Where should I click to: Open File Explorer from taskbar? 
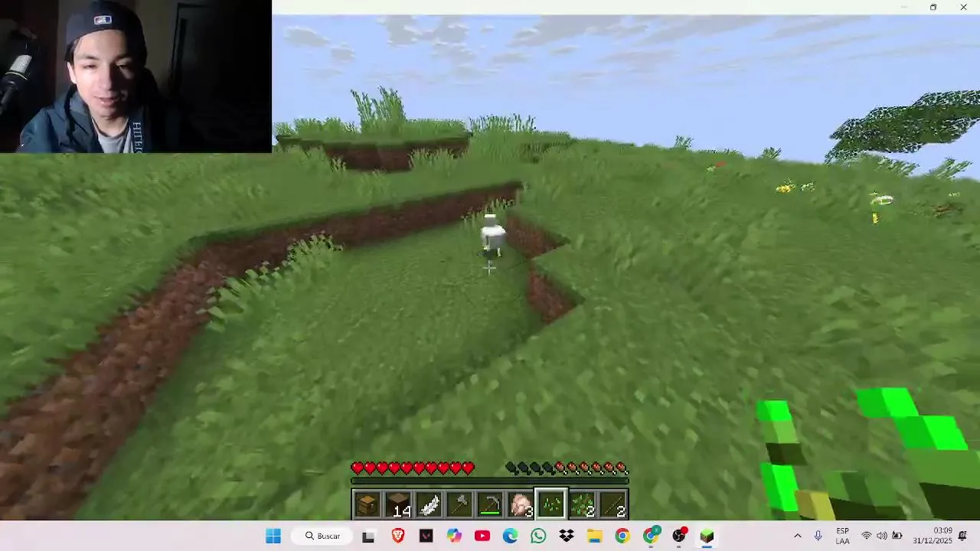(595, 536)
